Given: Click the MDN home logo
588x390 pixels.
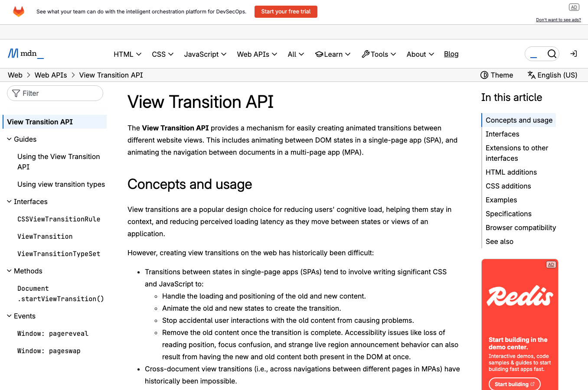Looking at the screenshot, I should (x=25, y=53).
